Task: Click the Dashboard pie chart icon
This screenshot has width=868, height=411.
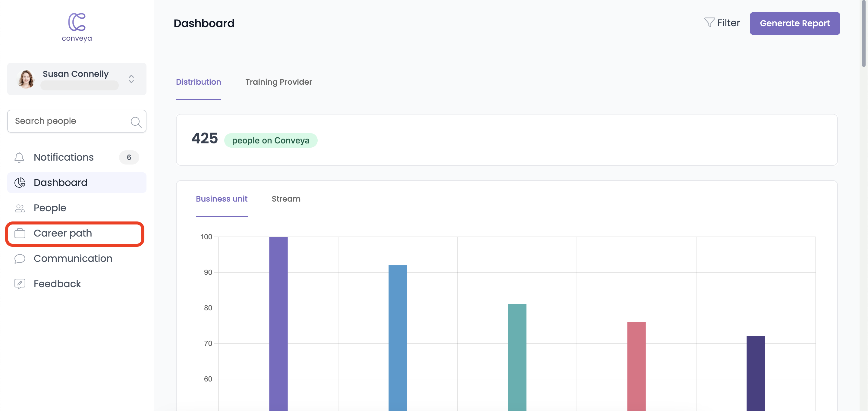Action: point(20,183)
